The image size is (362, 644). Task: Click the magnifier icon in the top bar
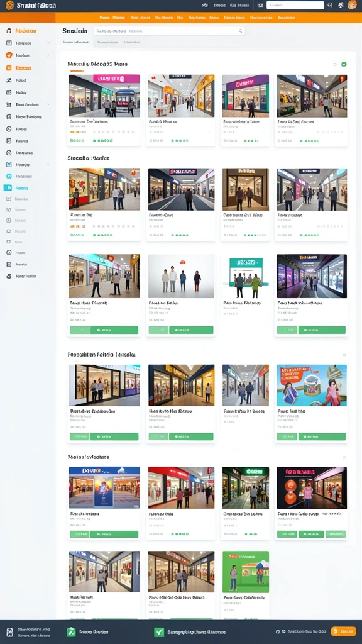pos(330,5)
